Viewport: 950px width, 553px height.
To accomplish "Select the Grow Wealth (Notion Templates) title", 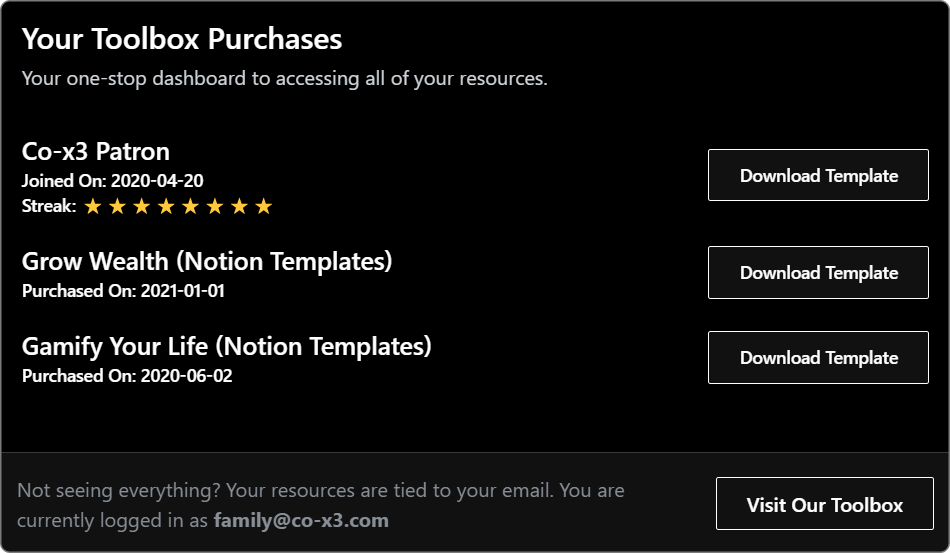I will (207, 262).
